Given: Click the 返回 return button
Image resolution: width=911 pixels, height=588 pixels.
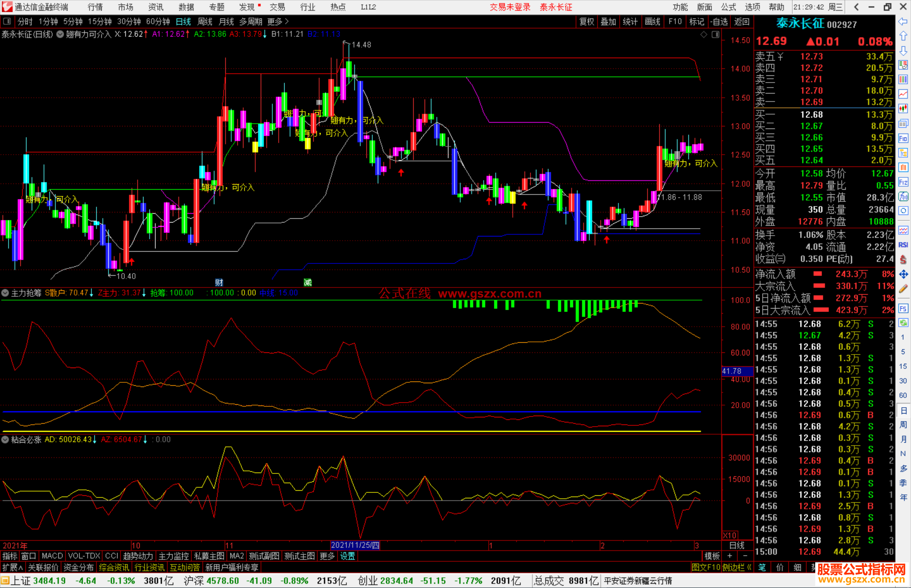Looking at the screenshot, I should (x=742, y=21).
